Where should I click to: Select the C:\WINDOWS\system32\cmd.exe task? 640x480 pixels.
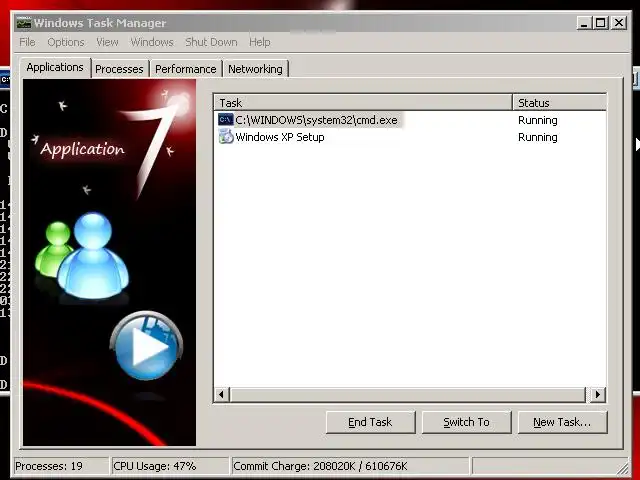pos(316,120)
